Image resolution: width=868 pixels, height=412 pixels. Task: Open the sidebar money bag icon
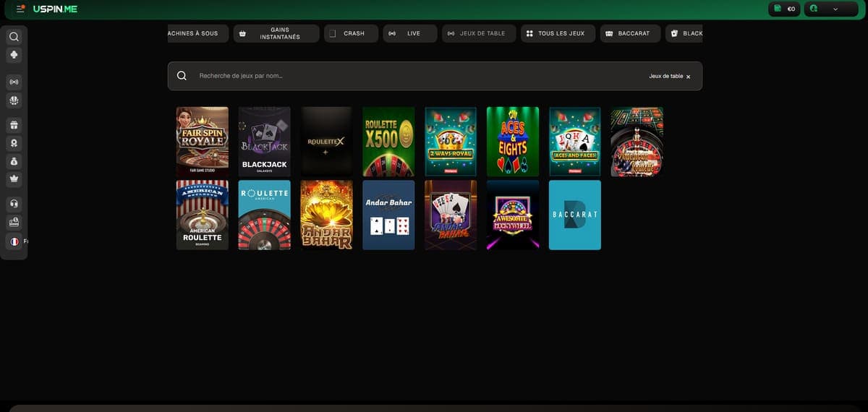pyautogui.click(x=14, y=160)
